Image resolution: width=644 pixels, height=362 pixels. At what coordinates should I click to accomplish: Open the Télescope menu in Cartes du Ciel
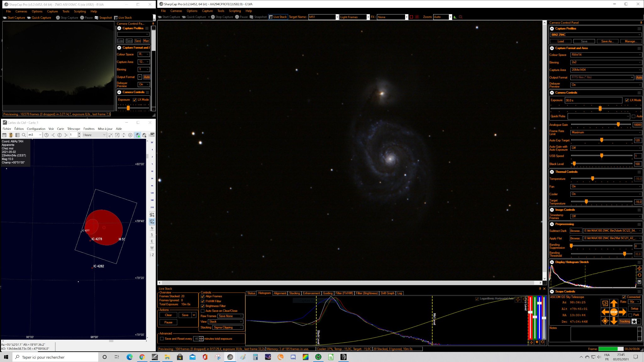tap(74, 129)
